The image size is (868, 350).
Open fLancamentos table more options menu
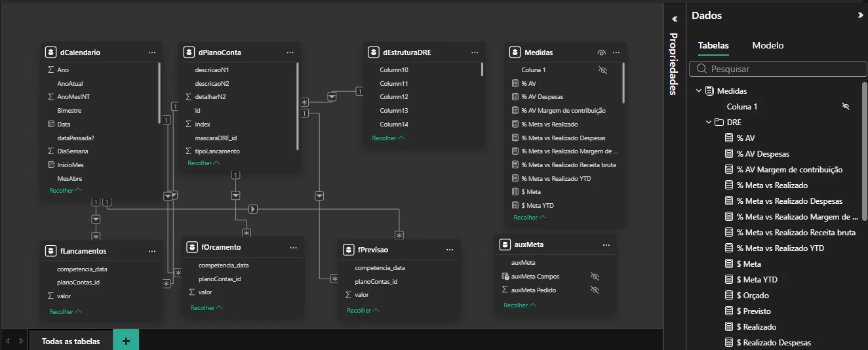coord(152,251)
